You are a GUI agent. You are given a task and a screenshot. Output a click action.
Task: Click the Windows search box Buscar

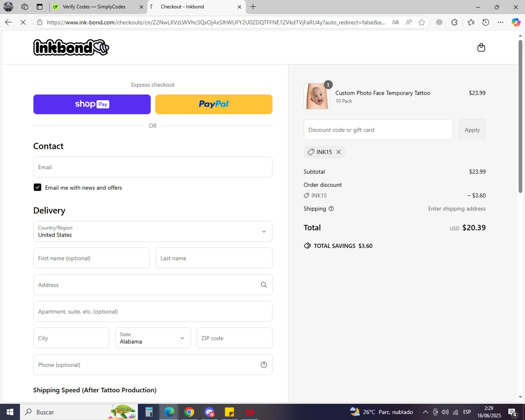79,412
